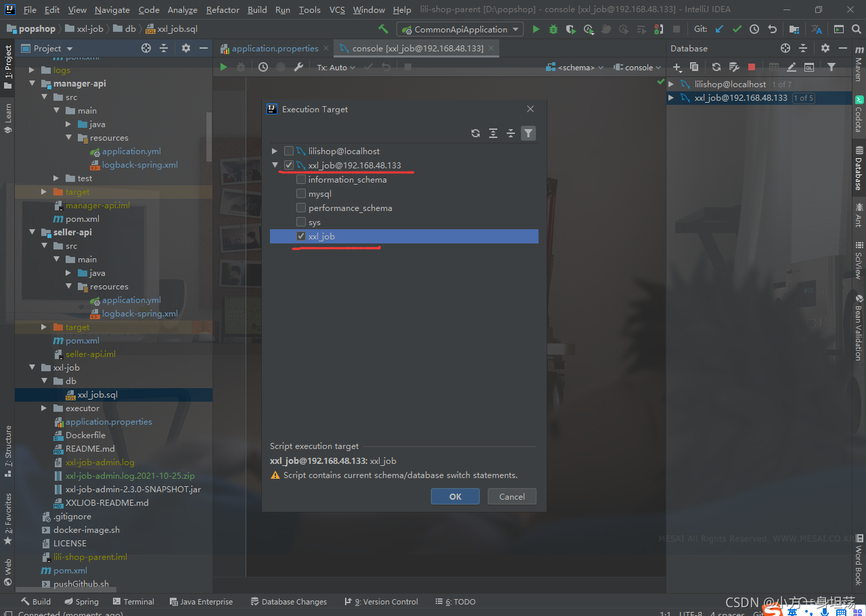Open the Database Changes tool window
866x616 pixels.
[x=289, y=601]
